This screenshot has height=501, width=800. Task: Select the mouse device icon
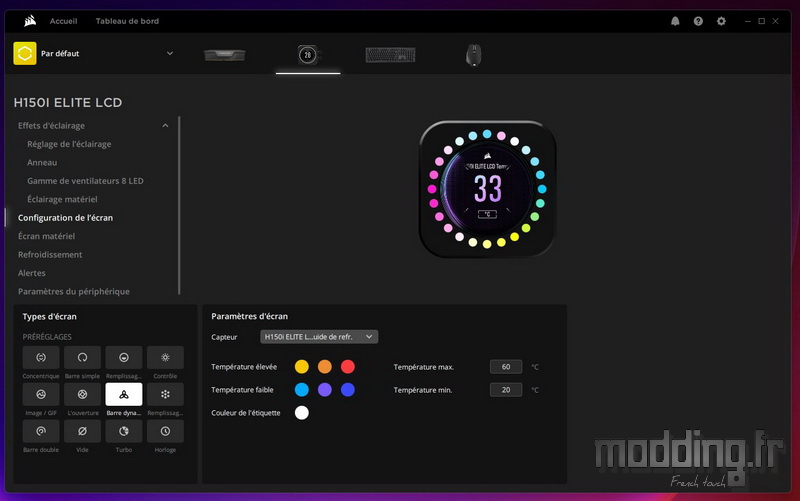(x=473, y=55)
